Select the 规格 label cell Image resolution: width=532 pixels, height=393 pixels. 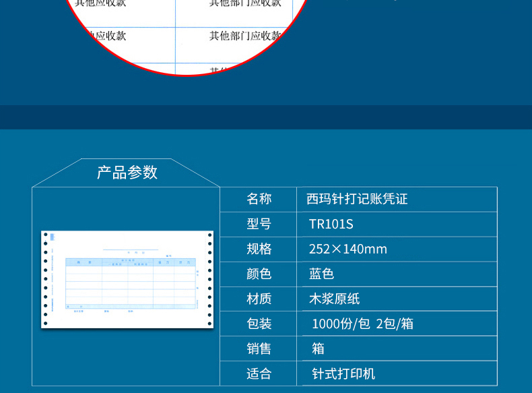(x=259, y=249)
